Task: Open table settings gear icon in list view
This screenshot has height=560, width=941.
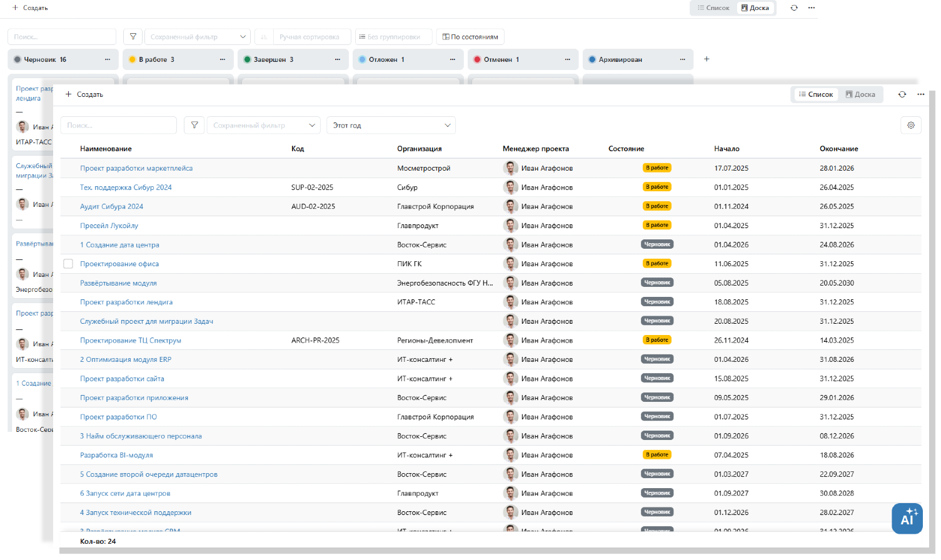Action: (x=910, y=125)
